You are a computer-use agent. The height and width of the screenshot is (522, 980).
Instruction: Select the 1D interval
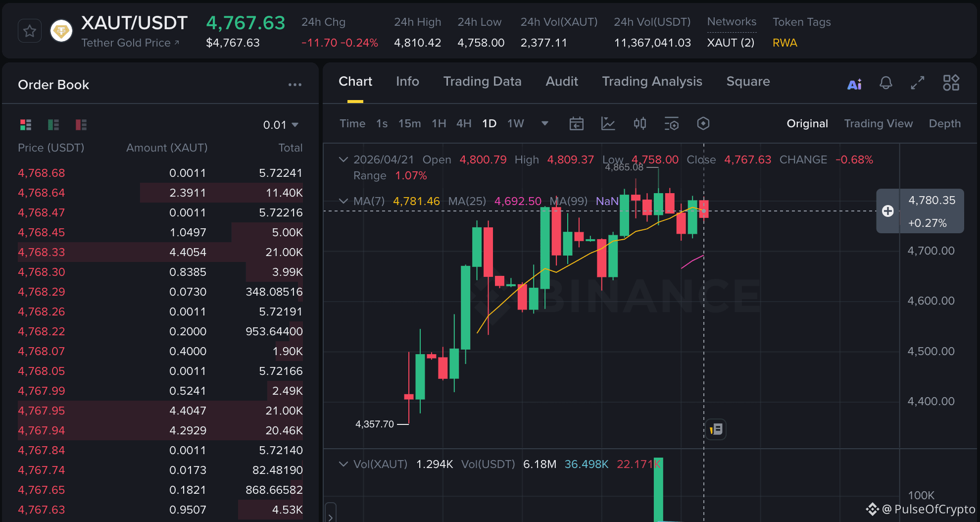tap(490, 123)
